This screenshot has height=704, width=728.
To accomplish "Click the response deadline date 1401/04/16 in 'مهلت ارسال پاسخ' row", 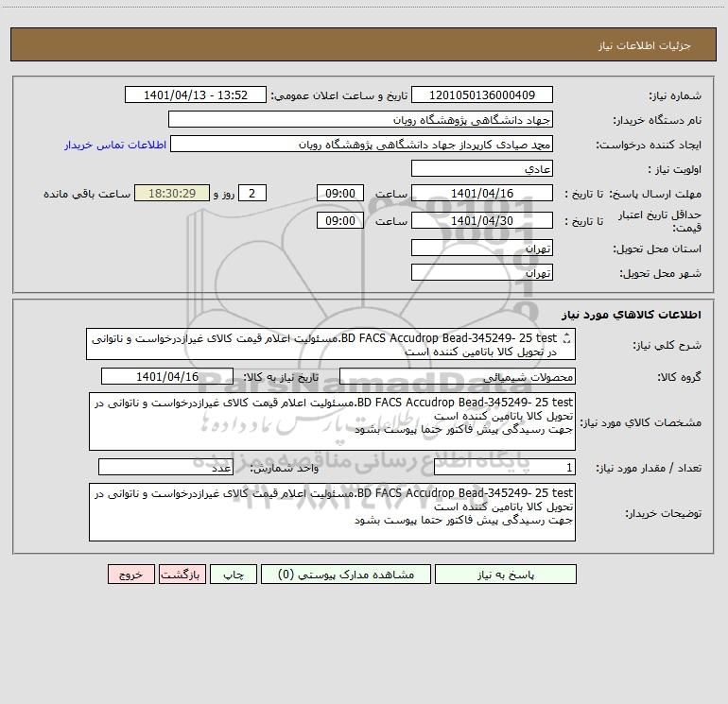I will (482, 193).
